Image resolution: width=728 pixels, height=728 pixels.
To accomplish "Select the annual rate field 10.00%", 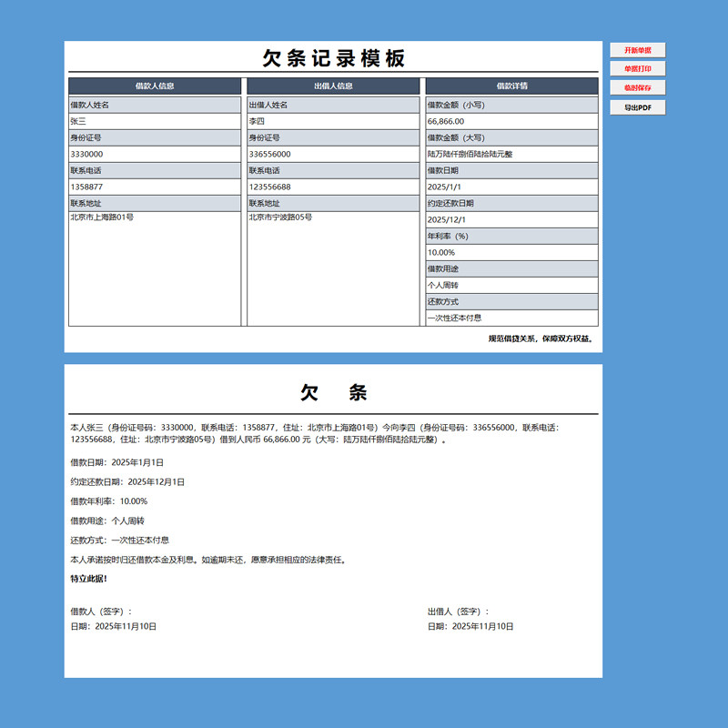I will pyautogui.click(x=511, y=253).
